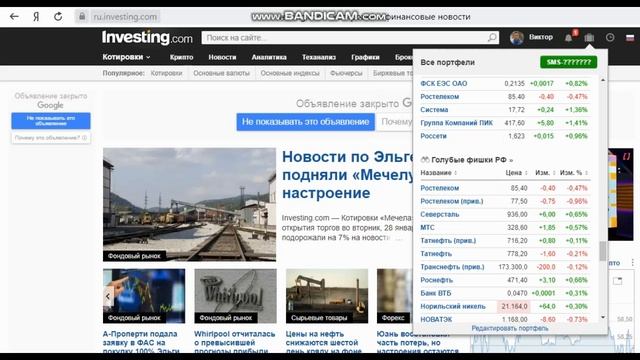Open Норильский никель quote
Image resolution: width=640 pixels, height=360 pixels.
tap(453, 306)
